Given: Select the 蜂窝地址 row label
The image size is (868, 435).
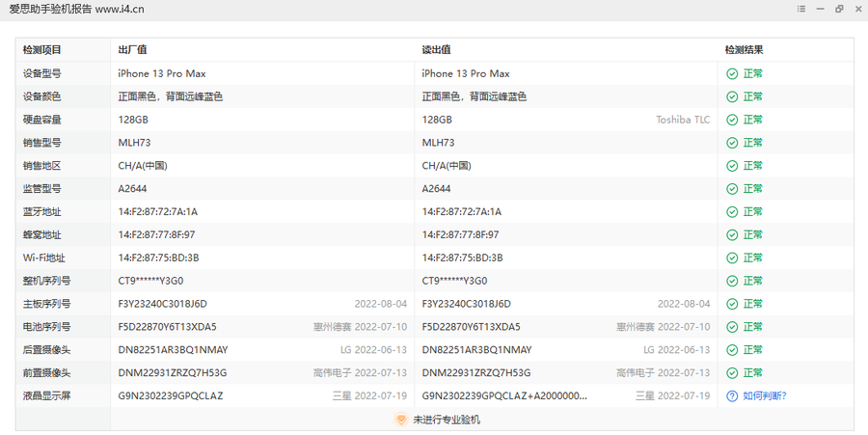Looking at the screenshot, I should (42, 234).
